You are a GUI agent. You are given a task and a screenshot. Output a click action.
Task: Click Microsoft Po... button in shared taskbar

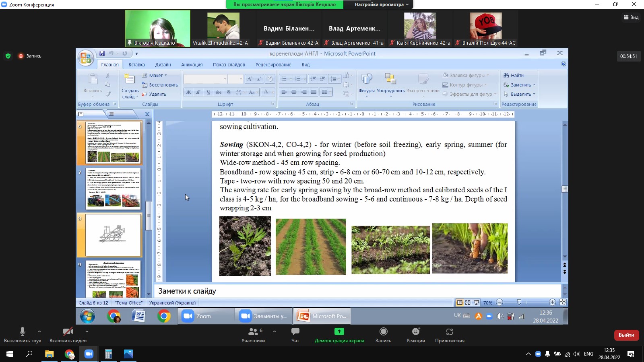tap(322, 316)
